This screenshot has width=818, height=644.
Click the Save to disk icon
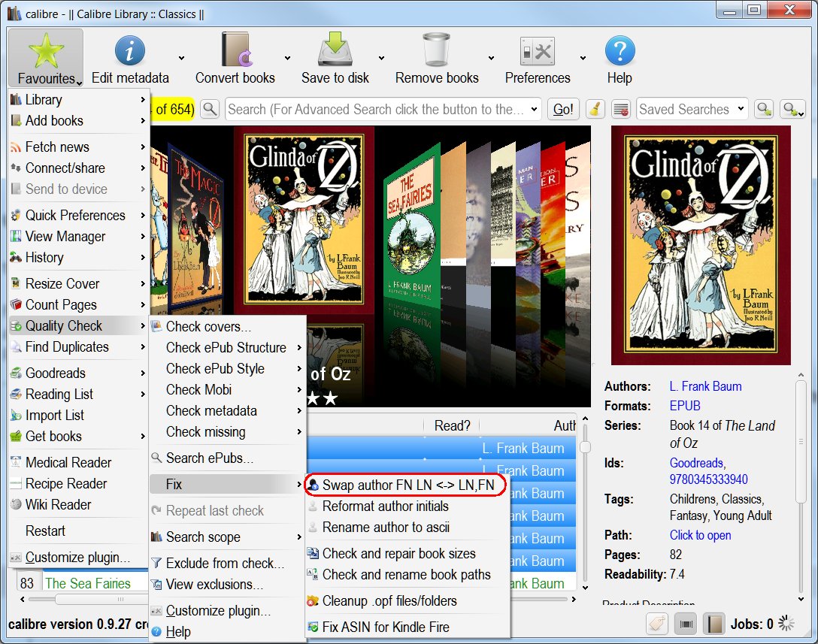[x=335, y=49]
